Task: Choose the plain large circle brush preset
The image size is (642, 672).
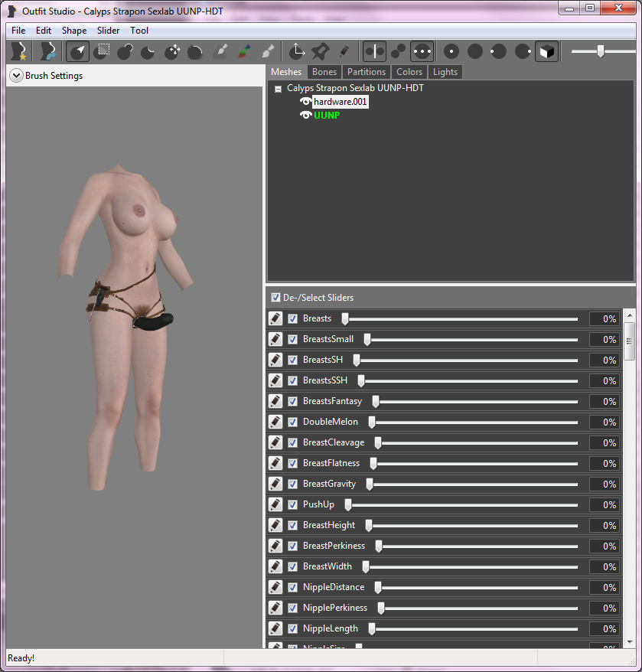Action: click(x=475, y=51)
